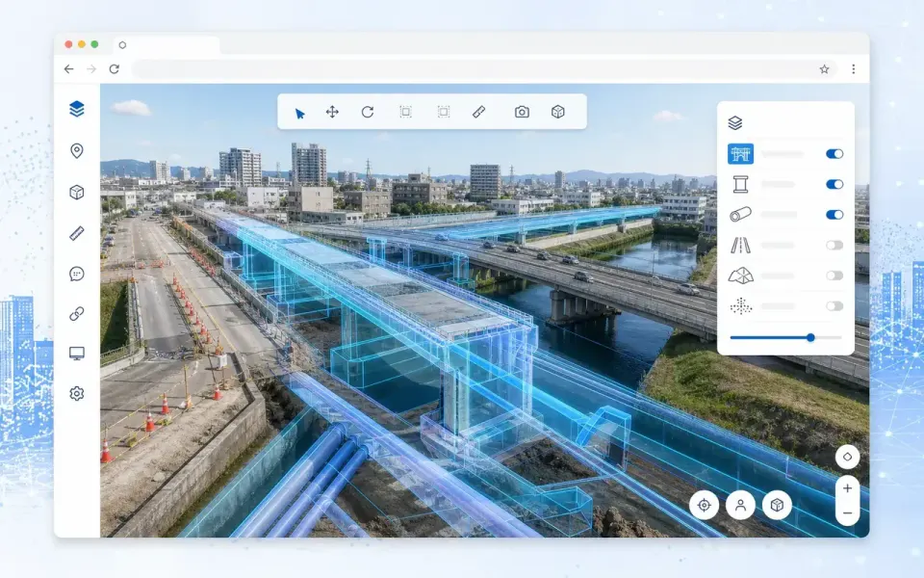This screenshot has height=578, width=924.
Task: Go back with the browser back arrow
Action: [x=69, y=69]
